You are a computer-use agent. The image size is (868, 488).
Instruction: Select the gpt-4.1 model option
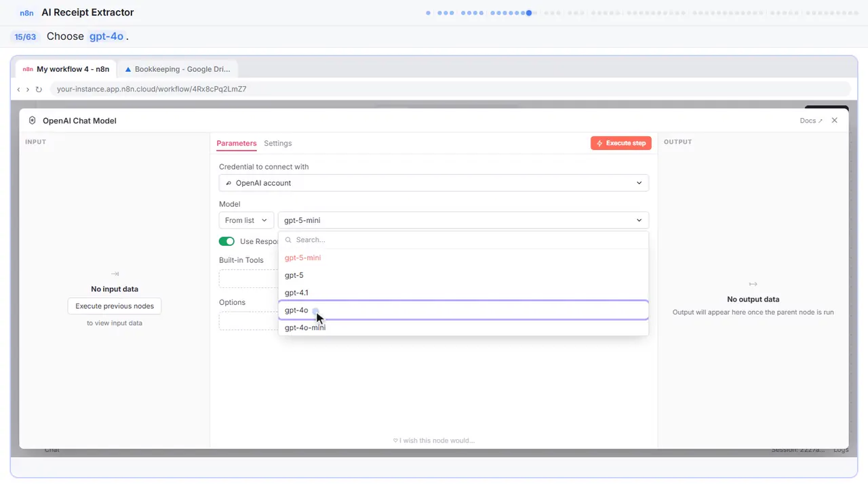(463, 293)
